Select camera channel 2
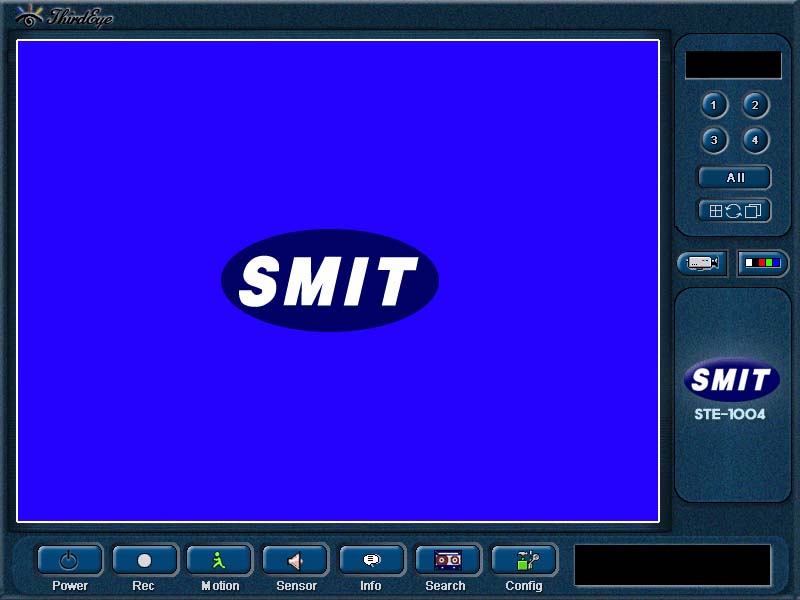 755,105
